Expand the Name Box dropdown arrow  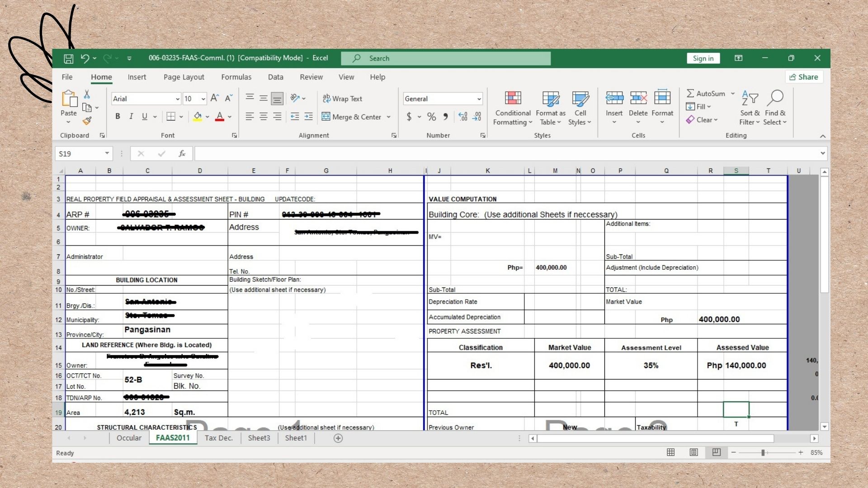107,154
